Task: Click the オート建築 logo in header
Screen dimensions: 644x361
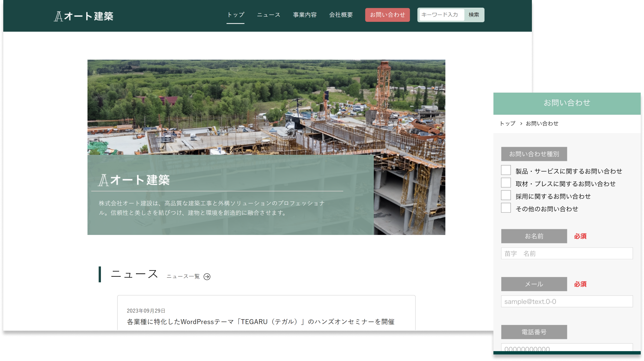Action: pos(83,16)
